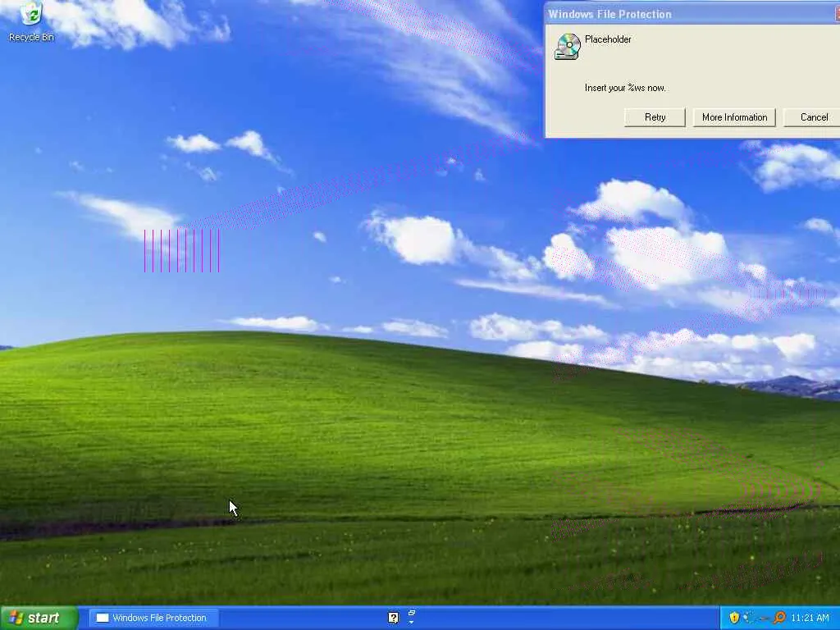Select Windows File Protection taskbar button
The height and width of the screenshot is (630, 840).
point(153,619)
